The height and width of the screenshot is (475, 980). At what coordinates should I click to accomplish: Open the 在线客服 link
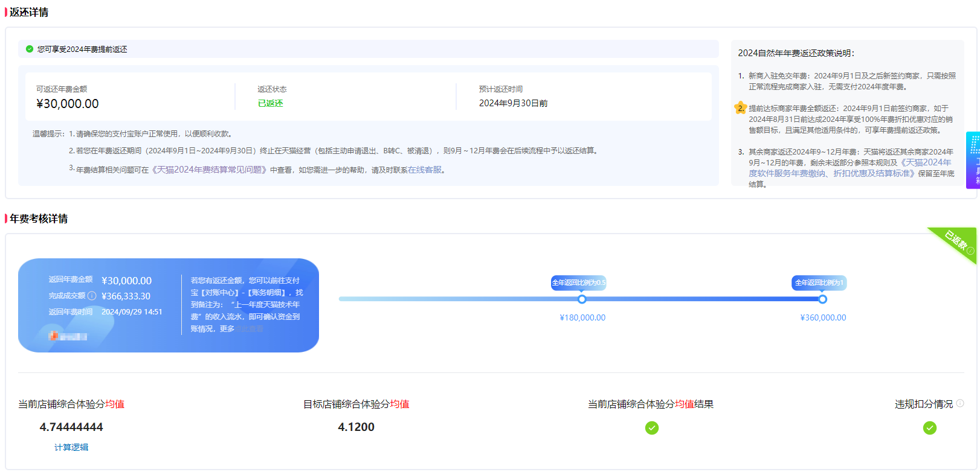click(x=425, y=170)
